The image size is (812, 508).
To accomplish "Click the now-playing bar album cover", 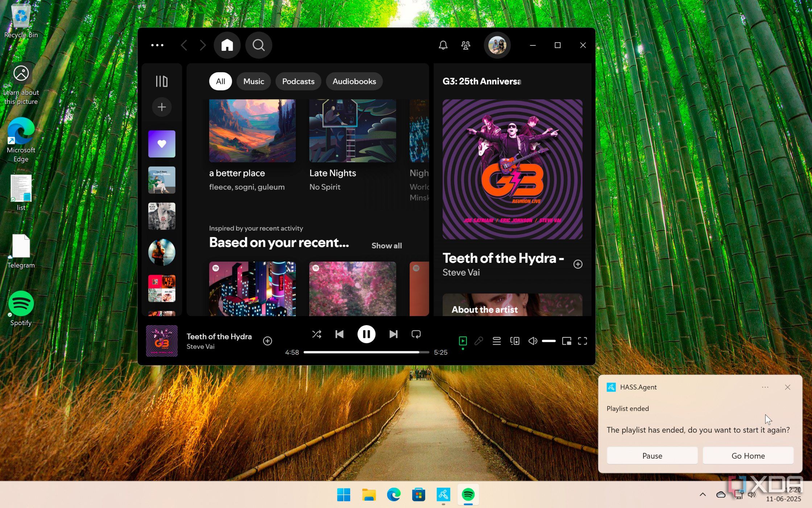I will 162,341.
